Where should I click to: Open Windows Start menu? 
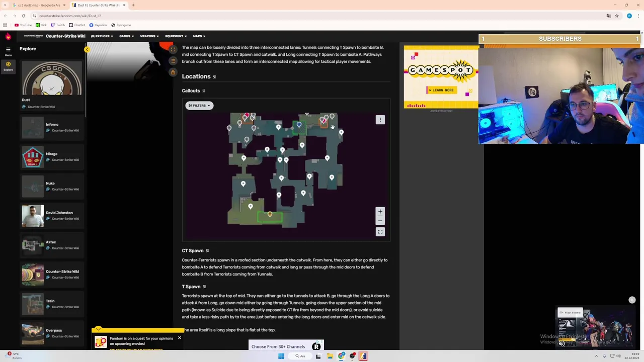click(281, 356)
